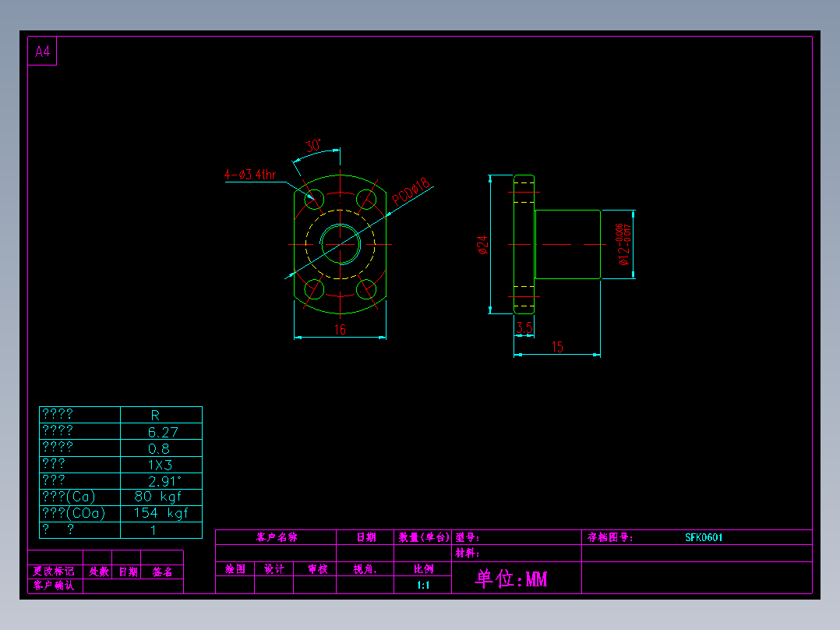
Task: Select the 视角. cell
Action: [365, 569]
